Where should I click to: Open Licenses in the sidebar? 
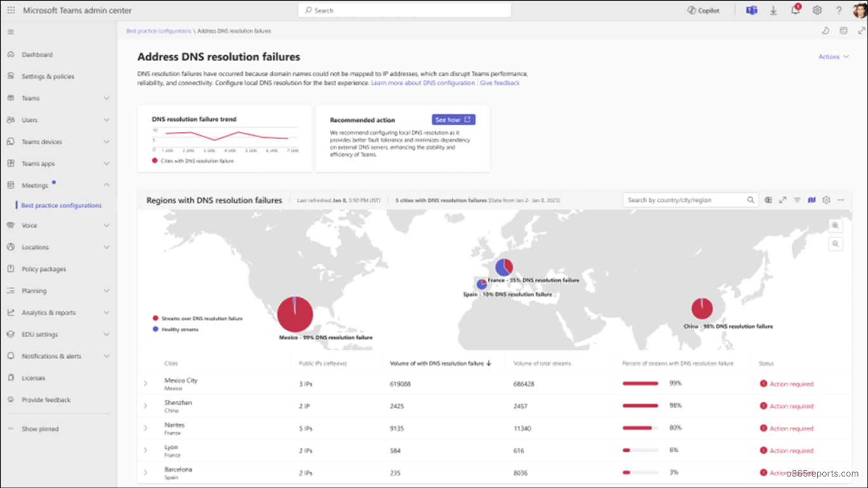coord(33,378)
